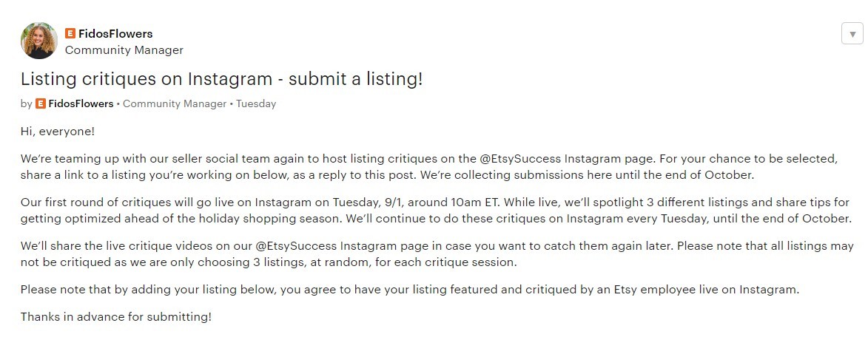
Task: Open FidosFlowers profile photo
Action: click(39, 40)
